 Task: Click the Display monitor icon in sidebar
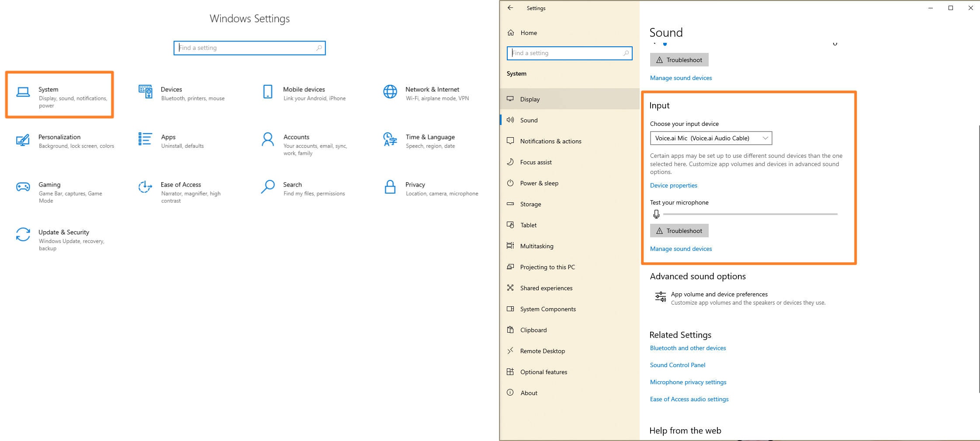point(510,99)
